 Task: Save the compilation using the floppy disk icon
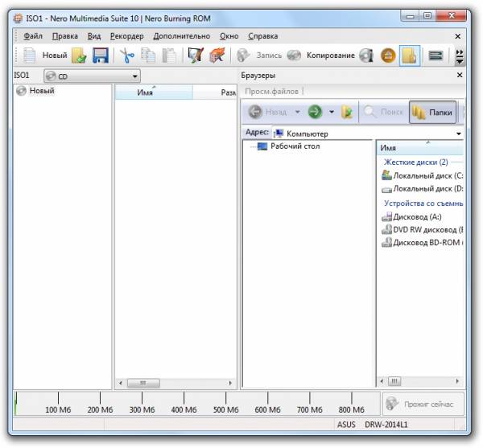coord(101,55)
